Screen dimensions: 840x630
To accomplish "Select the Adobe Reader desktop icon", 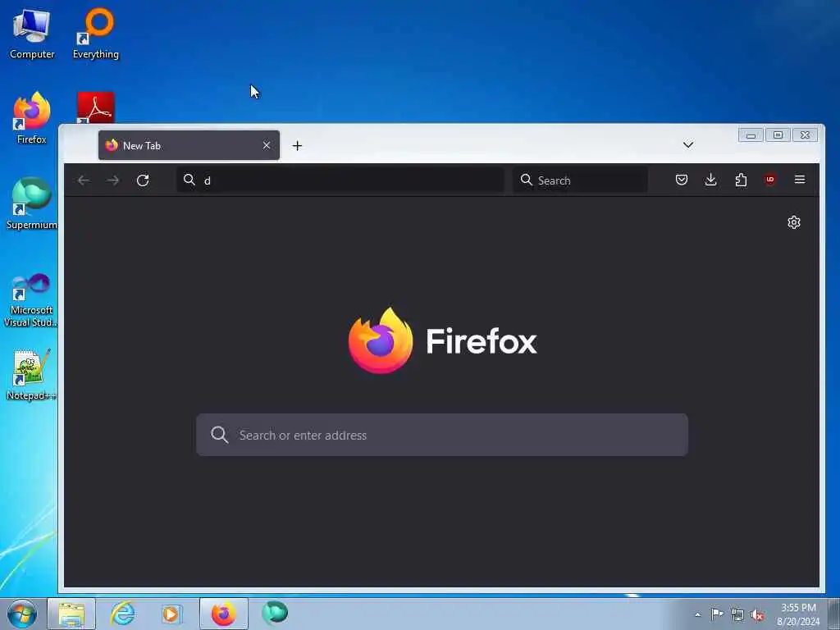I will coord(96,107).
